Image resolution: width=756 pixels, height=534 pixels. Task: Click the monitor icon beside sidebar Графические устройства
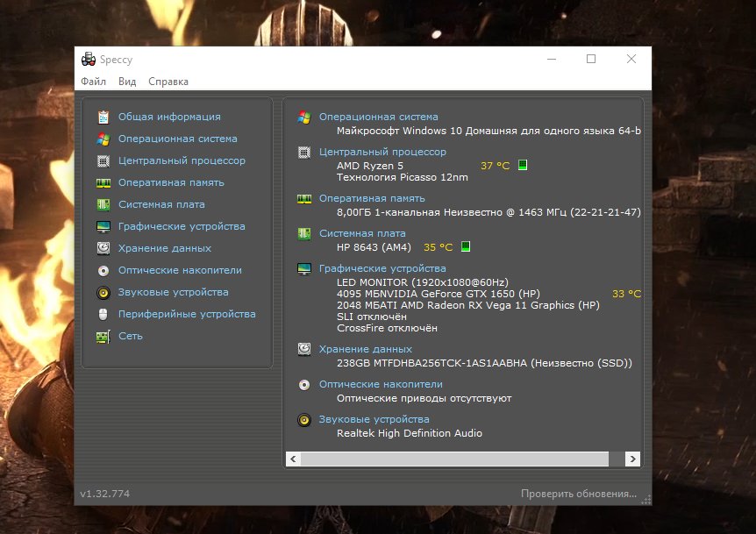[x=103, y=226]
